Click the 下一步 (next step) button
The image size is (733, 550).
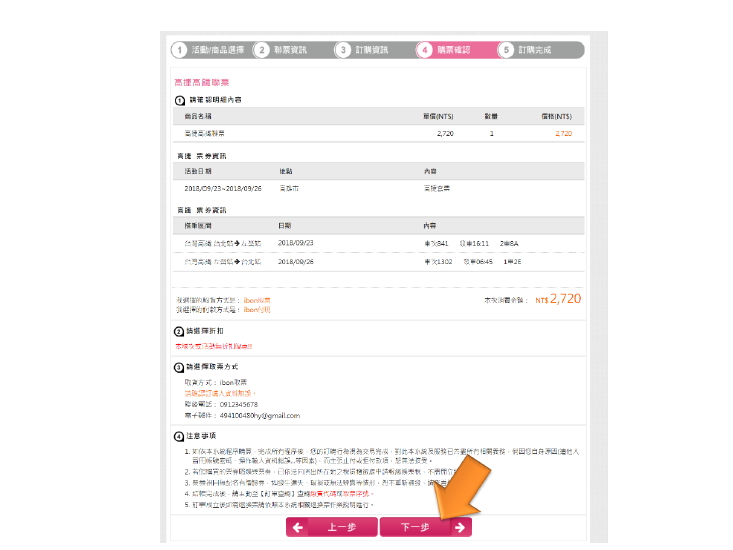tap(415, 527)
